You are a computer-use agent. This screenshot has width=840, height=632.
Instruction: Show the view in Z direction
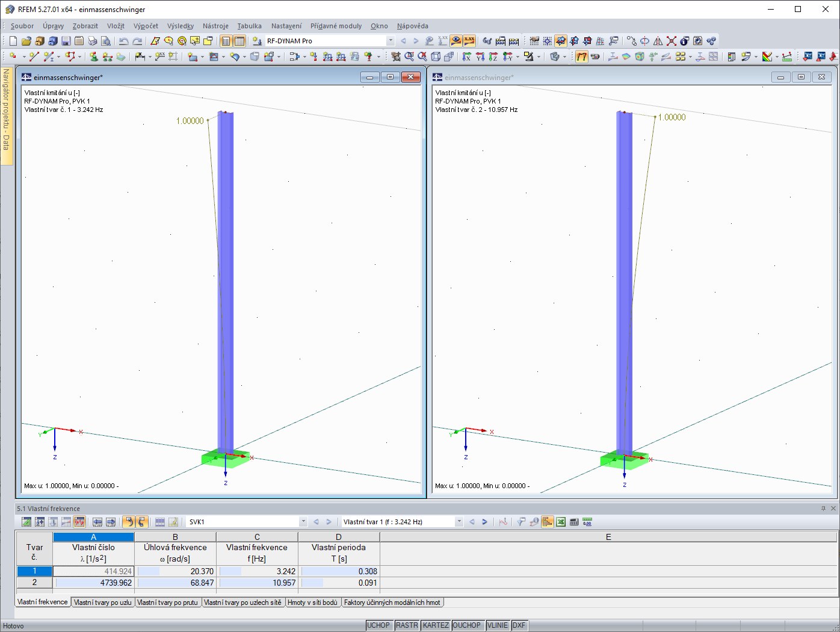(493, 57)
